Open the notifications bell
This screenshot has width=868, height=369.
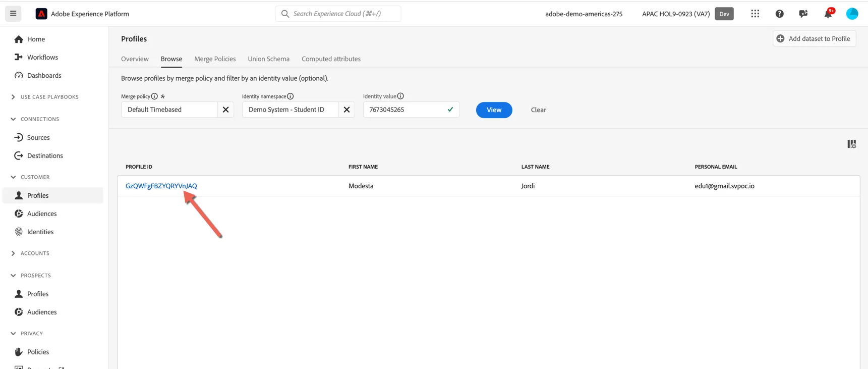[x=828, y=14]
